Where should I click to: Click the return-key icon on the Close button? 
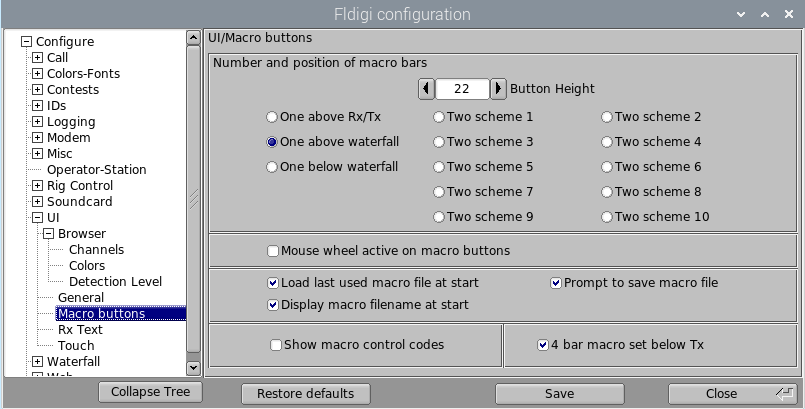[x=784, y=393]
